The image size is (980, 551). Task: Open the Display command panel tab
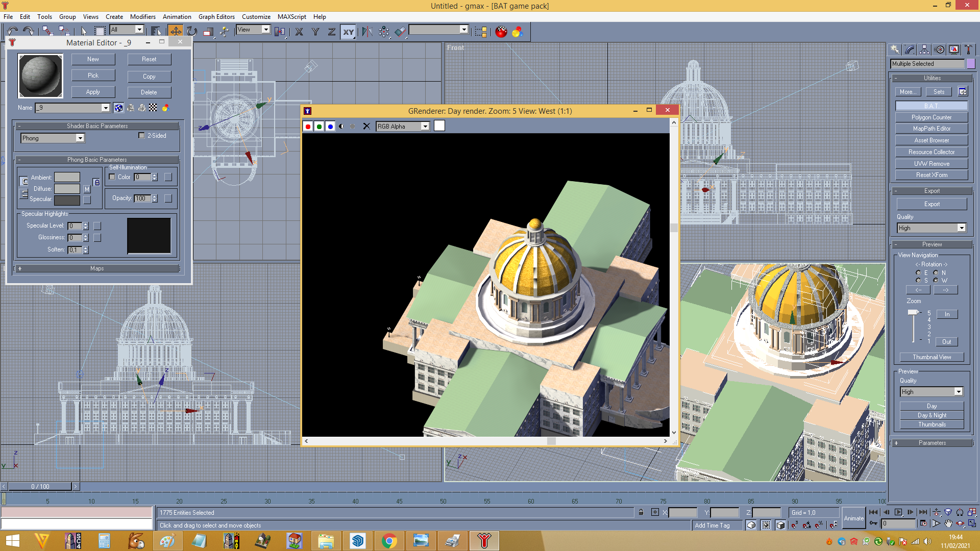click(x=953, y=49)
